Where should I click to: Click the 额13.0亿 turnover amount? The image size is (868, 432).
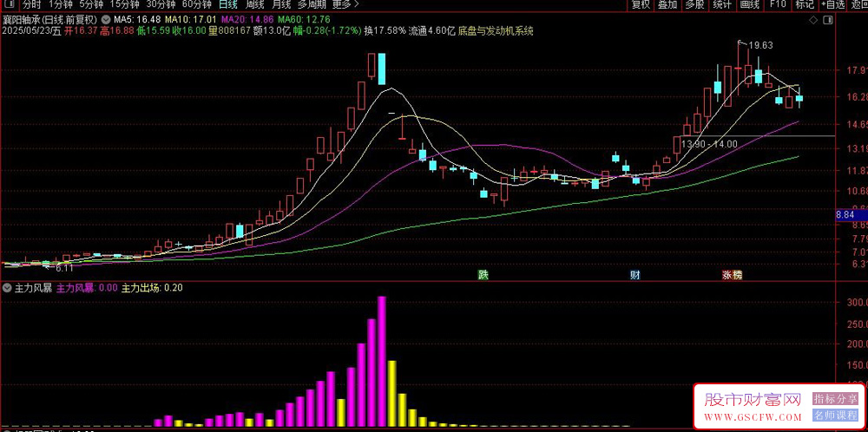tap(272, 31)
